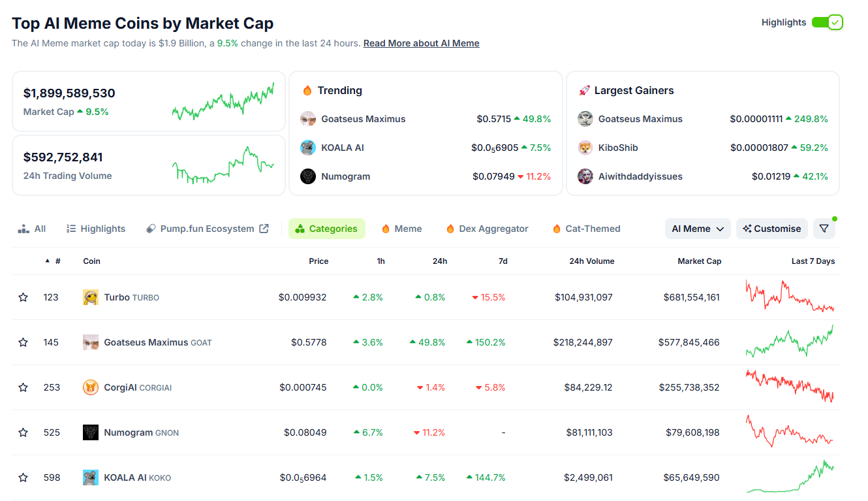Click the Numogram logo in table
This screenshot has width=868, height=501.
(x=91, y=432)
